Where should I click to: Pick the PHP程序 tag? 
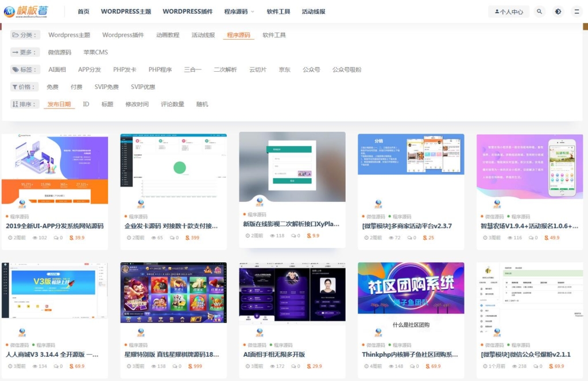coord(160,69)
